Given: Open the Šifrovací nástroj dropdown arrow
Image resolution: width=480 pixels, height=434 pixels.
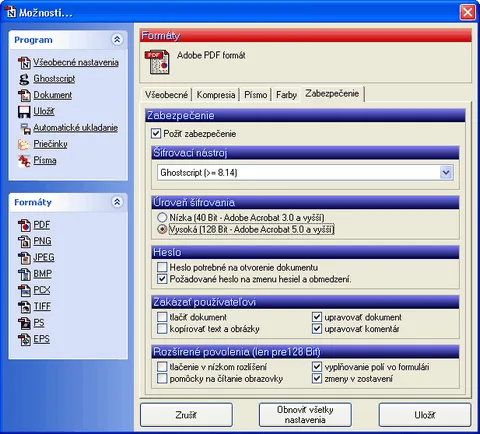Looking at the screenshot, I should [446, 173].
